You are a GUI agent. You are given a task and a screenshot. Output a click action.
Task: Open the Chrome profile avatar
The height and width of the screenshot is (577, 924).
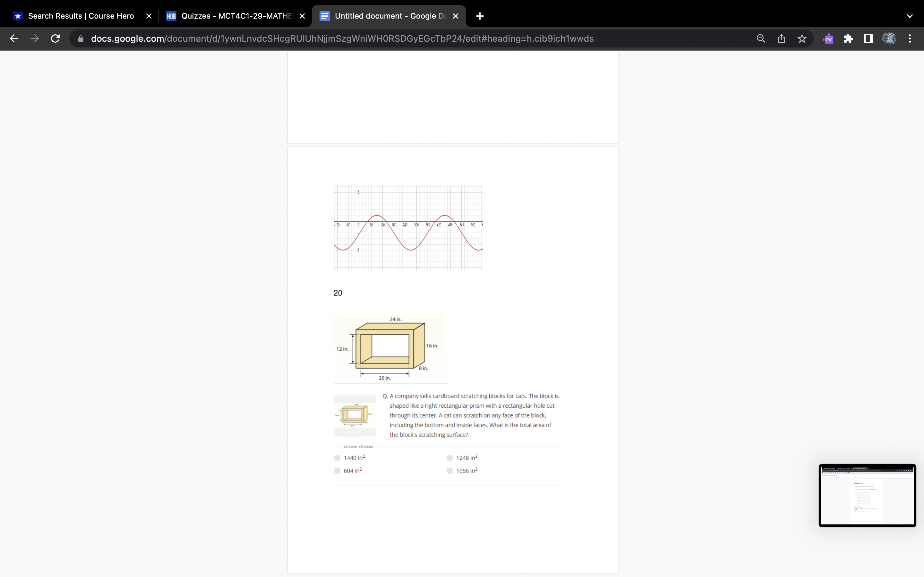coord(890,38)
